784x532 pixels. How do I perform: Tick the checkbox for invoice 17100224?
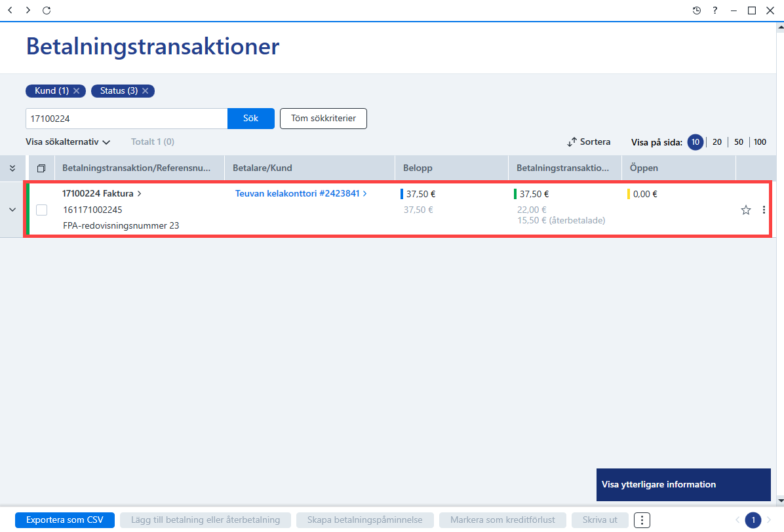pyautogui.click(x=41, y=210)
